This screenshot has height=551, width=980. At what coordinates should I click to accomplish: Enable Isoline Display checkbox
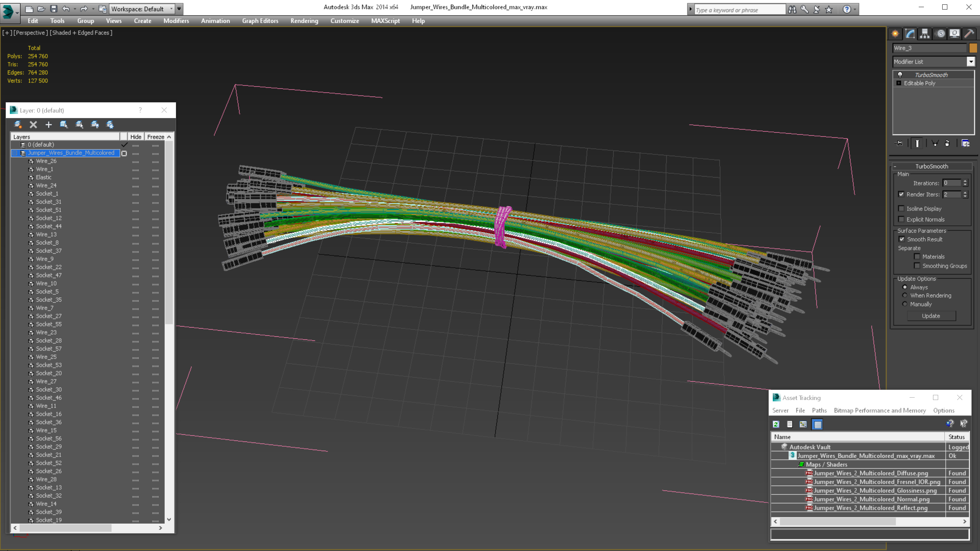click(x=901, y=208)
